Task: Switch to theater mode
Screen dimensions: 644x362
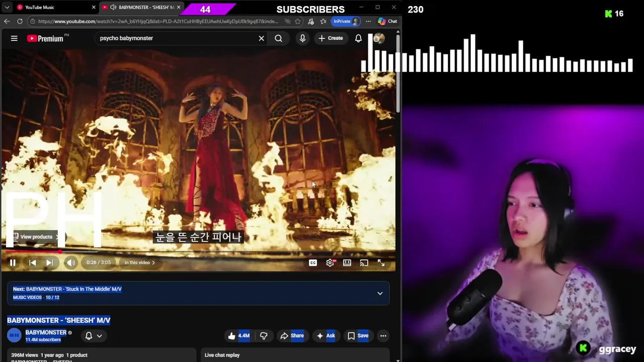Action: pyautogui.click(x=347, y=262)
